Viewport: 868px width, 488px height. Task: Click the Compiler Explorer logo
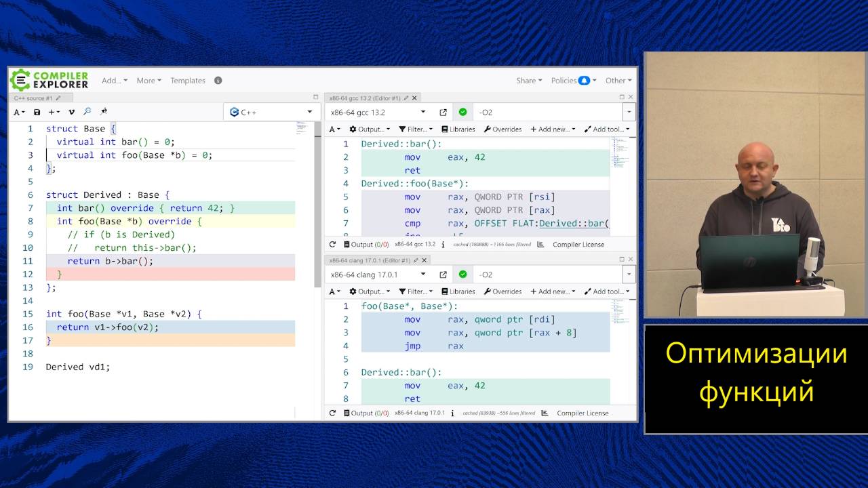click(x=50, y=80)
